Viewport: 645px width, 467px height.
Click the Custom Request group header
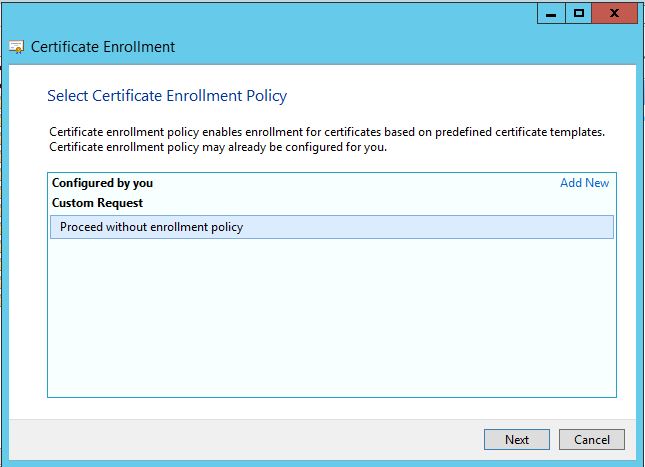point(97,203)
